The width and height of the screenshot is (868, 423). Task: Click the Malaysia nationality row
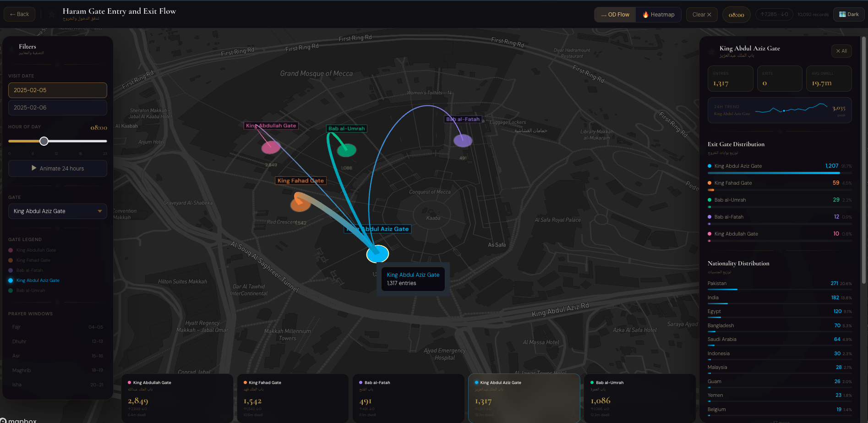point(780,369)
